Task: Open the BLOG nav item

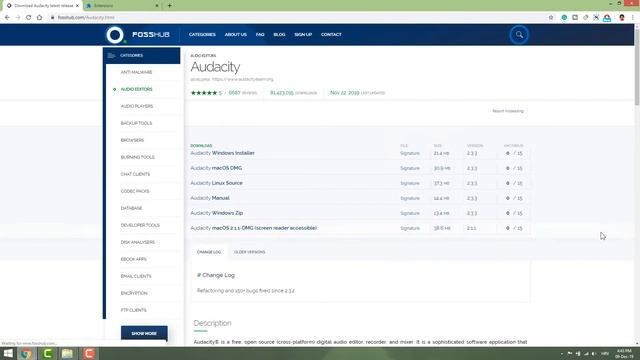Action: [279, 35]
